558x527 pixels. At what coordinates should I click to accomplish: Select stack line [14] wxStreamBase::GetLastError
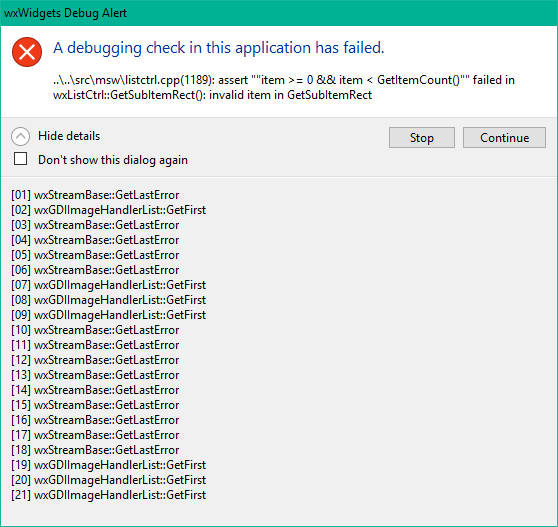pos(95,390)
